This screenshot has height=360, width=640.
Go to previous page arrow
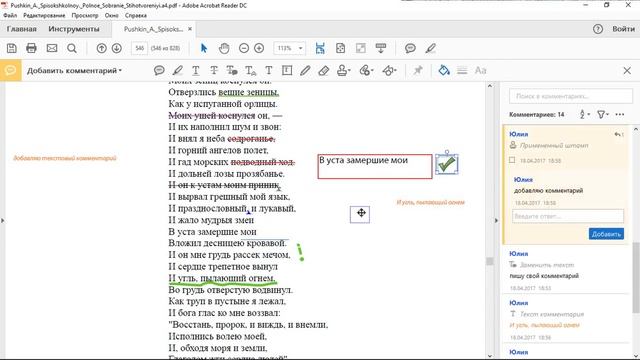[101, 48]
